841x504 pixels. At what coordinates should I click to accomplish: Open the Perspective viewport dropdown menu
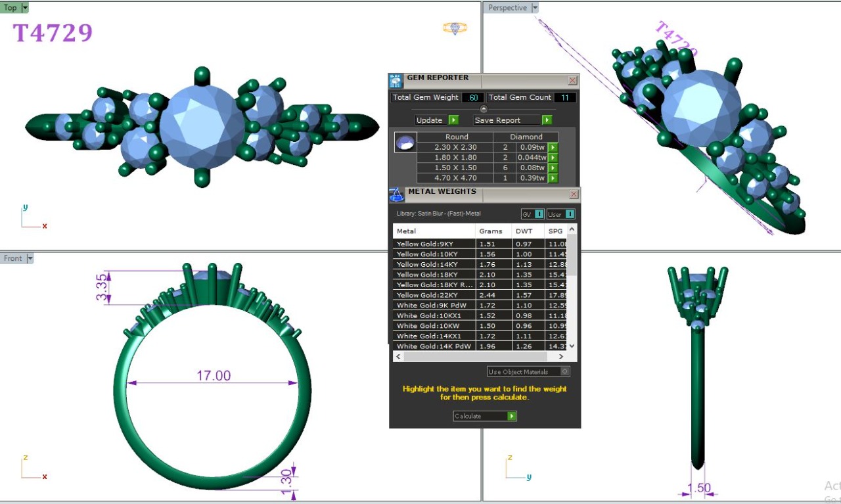point(535,8)
